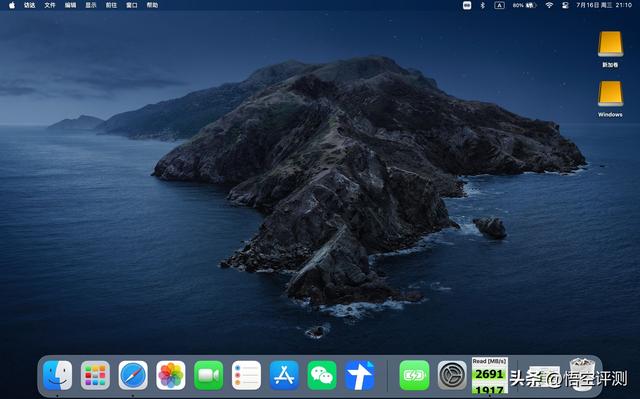The image size is (640, 399).
Task: Open the File (文件) menu
Action: [x=50, y=5]
